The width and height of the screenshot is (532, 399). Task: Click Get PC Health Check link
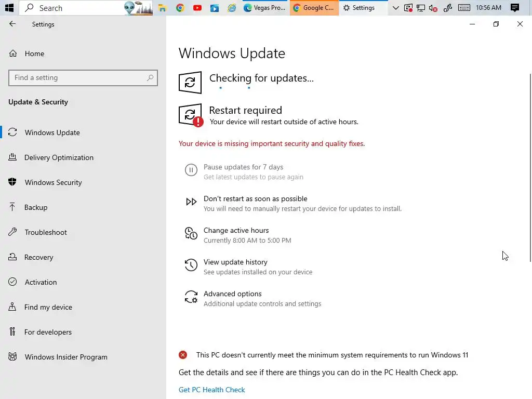212,390
